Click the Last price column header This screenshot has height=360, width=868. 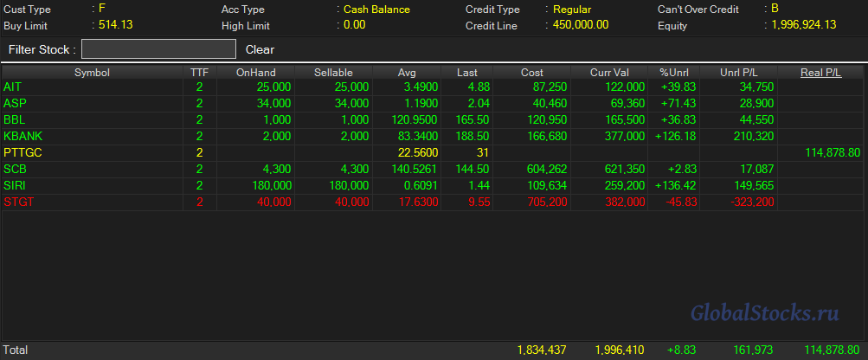pyautogui.click(x=467, y=73)
